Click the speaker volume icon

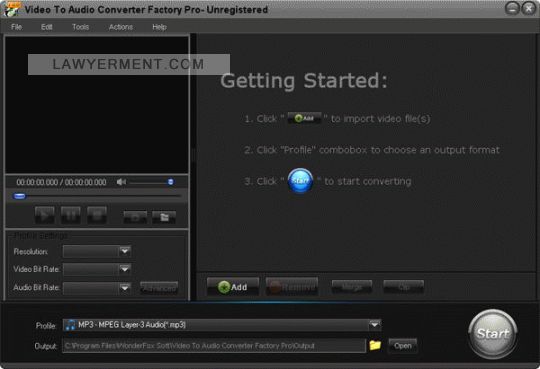point(121,182)
